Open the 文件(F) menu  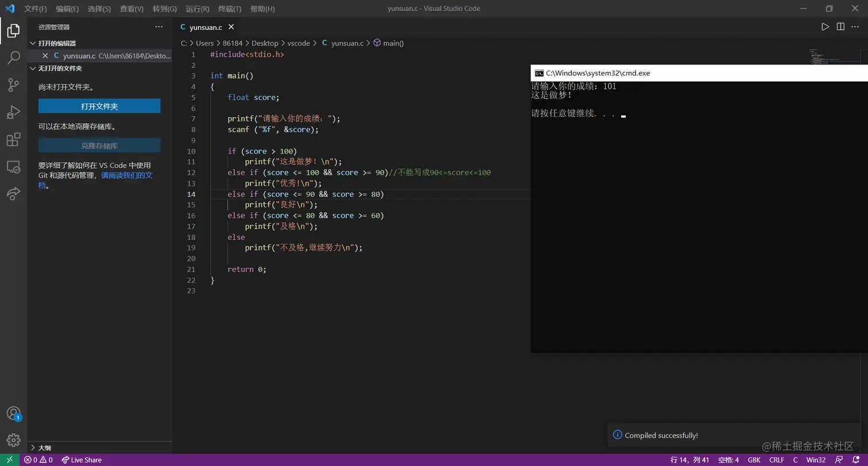(x=36, y=9)
